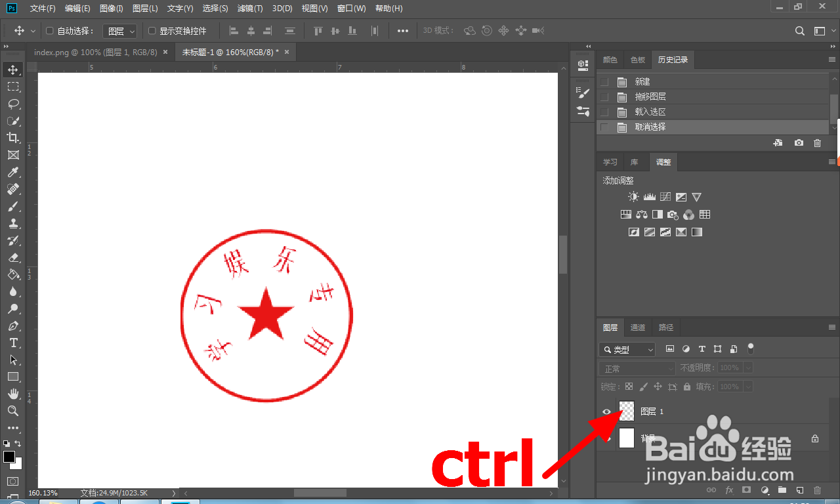Select the Rectangle shape tool
840x504 pixels.
pos(13,377)
